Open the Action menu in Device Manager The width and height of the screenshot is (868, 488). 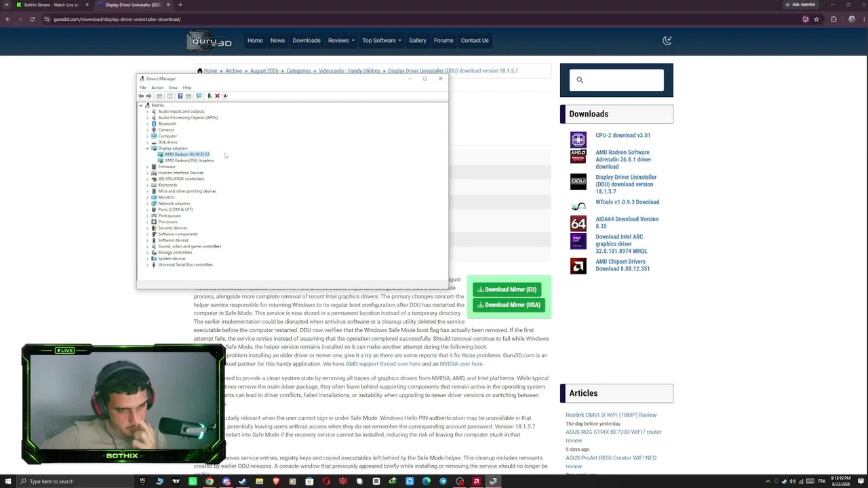(x=157, y=87)
